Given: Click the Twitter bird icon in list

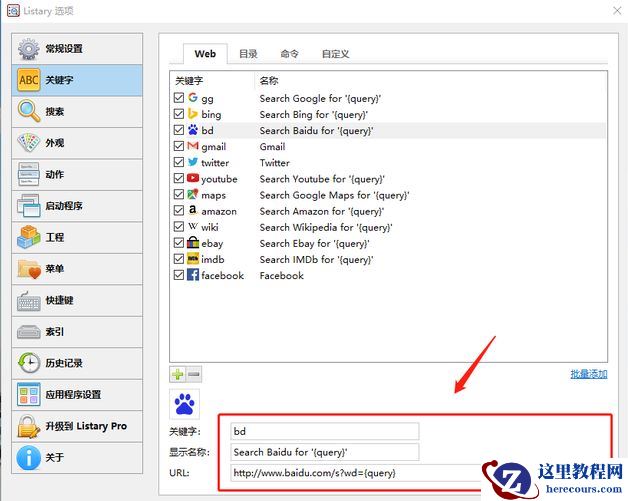Looking at the screenshot, I should [193, 162].
